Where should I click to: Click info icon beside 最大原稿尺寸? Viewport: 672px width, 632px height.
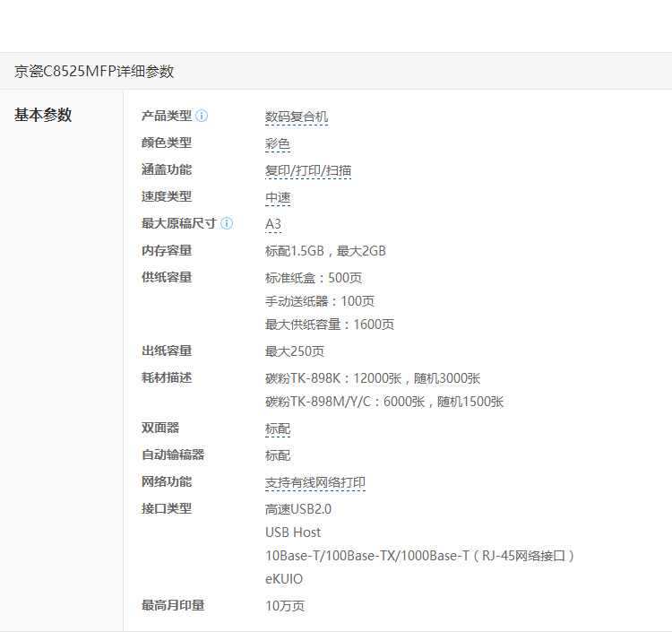[x=227, y=223]
